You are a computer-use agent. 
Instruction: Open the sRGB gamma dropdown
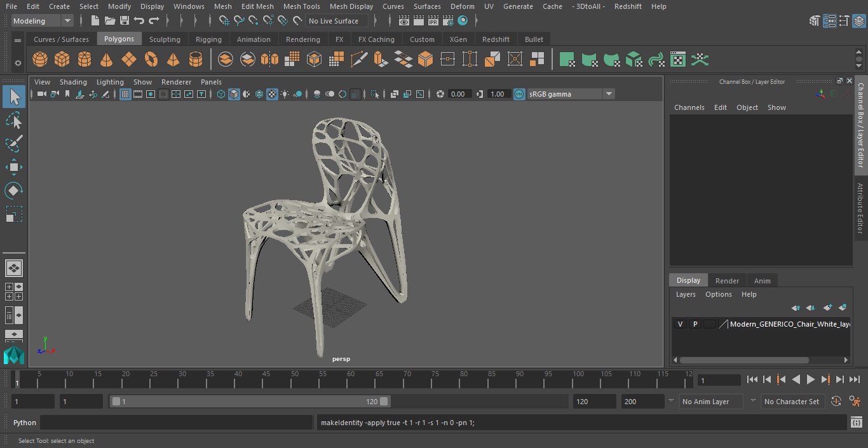point(570,94)
